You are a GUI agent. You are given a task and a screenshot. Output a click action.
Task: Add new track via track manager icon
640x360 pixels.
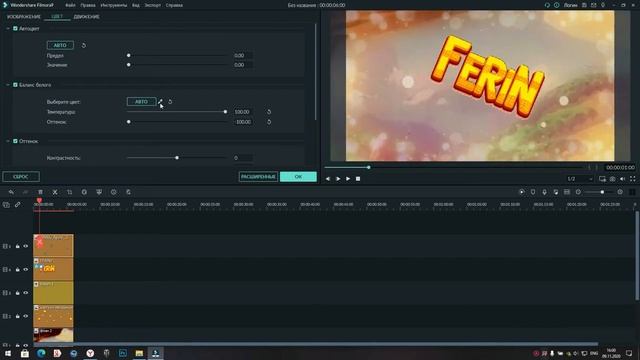point(6,205)
